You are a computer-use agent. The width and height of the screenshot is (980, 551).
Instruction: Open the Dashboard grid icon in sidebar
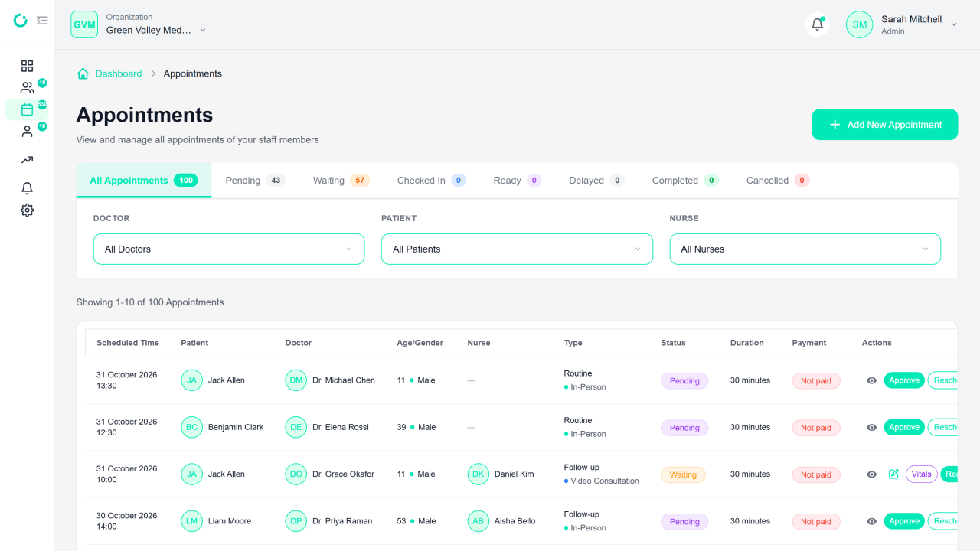pyautogui.click(x=27, y=66)
